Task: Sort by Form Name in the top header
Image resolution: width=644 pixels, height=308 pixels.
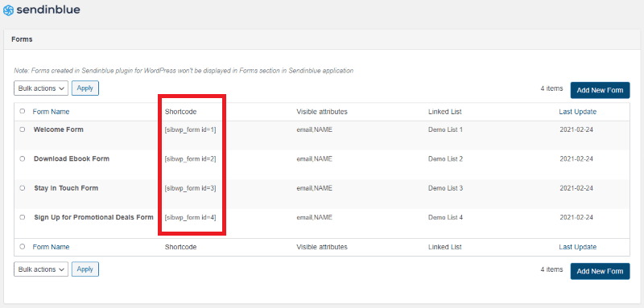Action: pos(51,112)
